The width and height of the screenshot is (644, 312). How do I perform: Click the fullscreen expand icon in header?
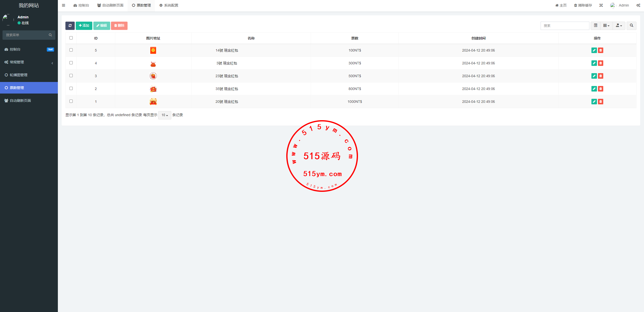click(601, 5)
